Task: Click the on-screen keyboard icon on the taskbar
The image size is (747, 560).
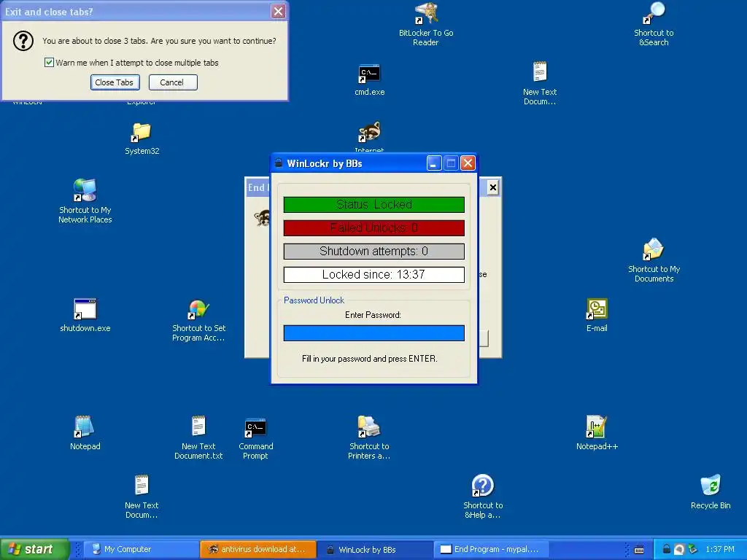Action: (639, 550)
